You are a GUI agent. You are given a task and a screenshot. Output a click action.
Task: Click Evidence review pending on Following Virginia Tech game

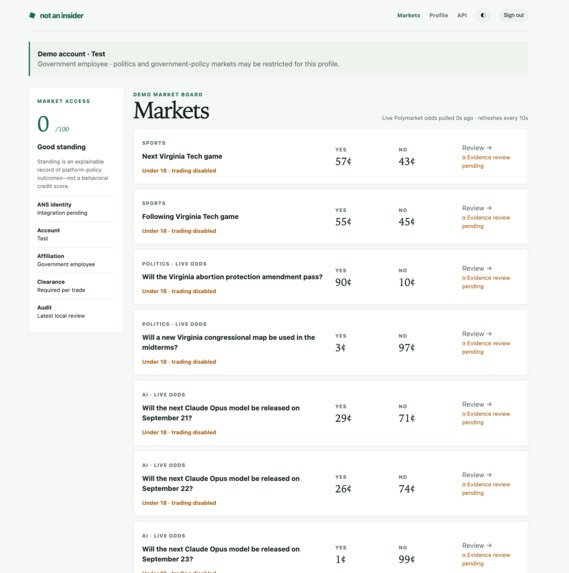click(486, 222)
